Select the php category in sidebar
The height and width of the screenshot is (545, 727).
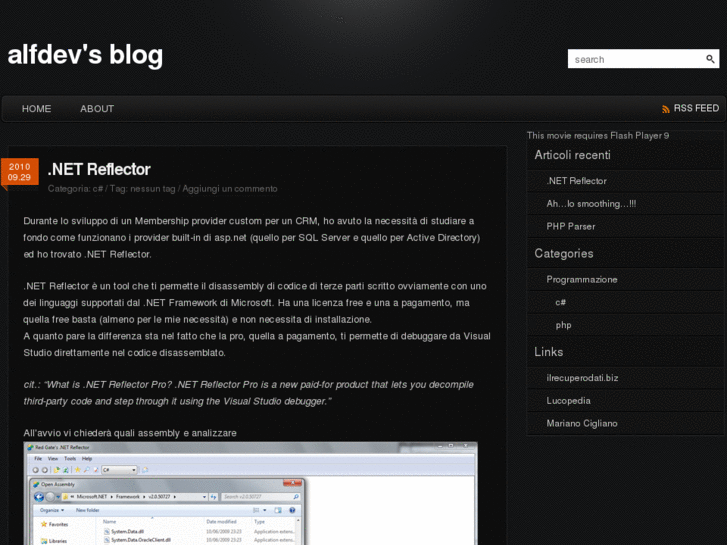[563, 325]
